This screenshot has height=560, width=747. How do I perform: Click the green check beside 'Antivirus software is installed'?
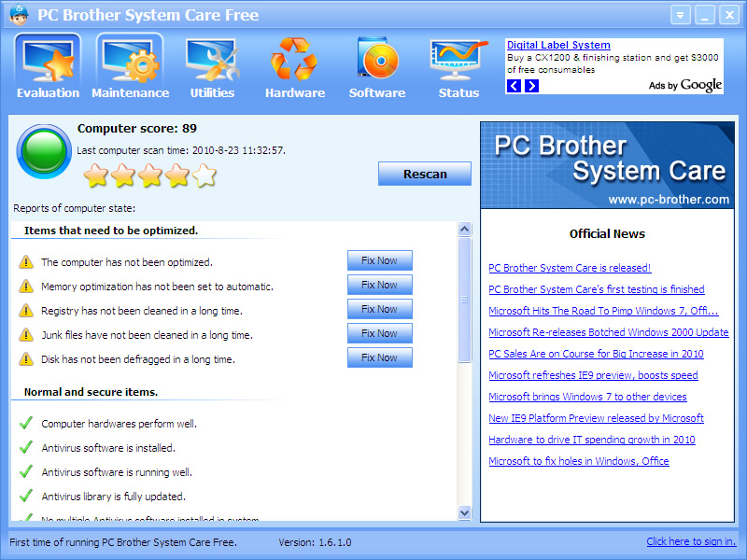(26, 447)
